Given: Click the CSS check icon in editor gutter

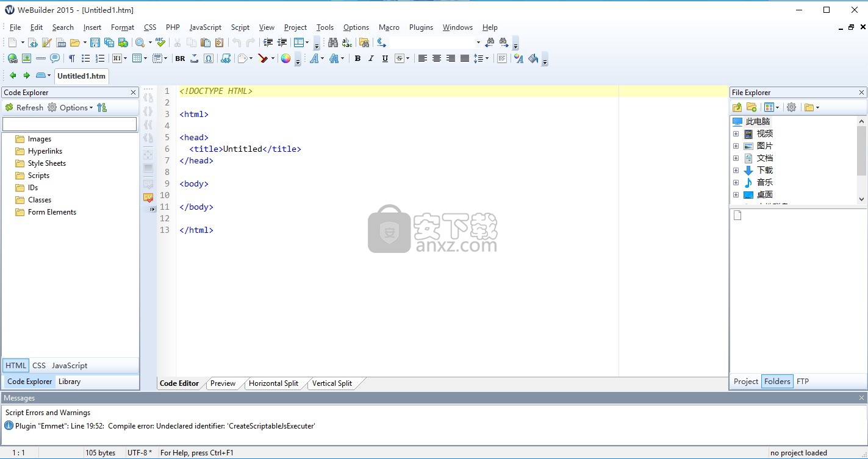Looking at the screenshot, I should point(148,197).
